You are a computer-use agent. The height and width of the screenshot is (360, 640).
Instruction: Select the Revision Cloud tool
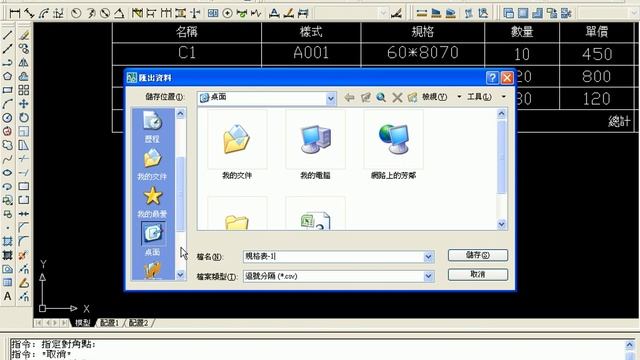[7, 145]
